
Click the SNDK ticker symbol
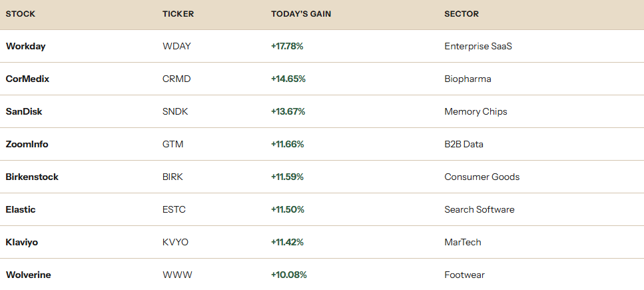click(175, 111)
